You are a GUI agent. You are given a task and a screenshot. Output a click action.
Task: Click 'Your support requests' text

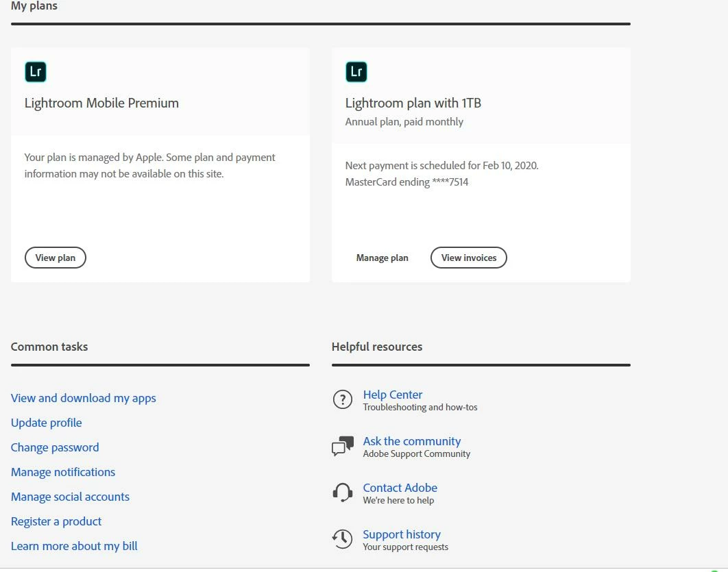coord(406,547)
